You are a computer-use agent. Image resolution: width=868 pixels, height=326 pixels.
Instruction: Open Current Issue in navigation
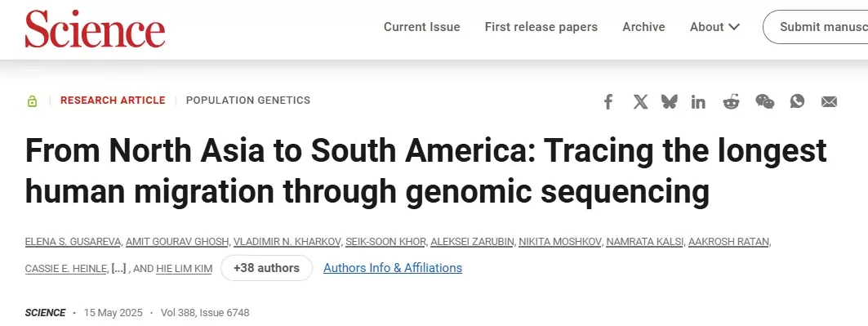click(x=422, y=27)
